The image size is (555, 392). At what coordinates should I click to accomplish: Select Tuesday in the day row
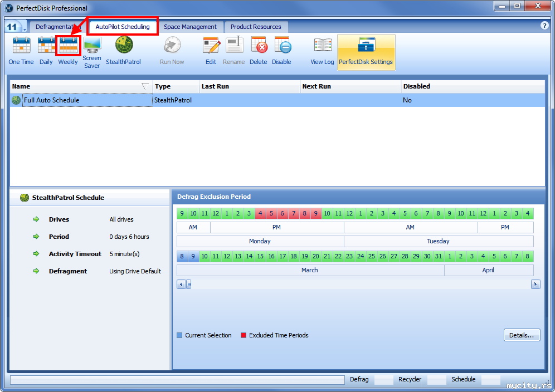[438, 241]
